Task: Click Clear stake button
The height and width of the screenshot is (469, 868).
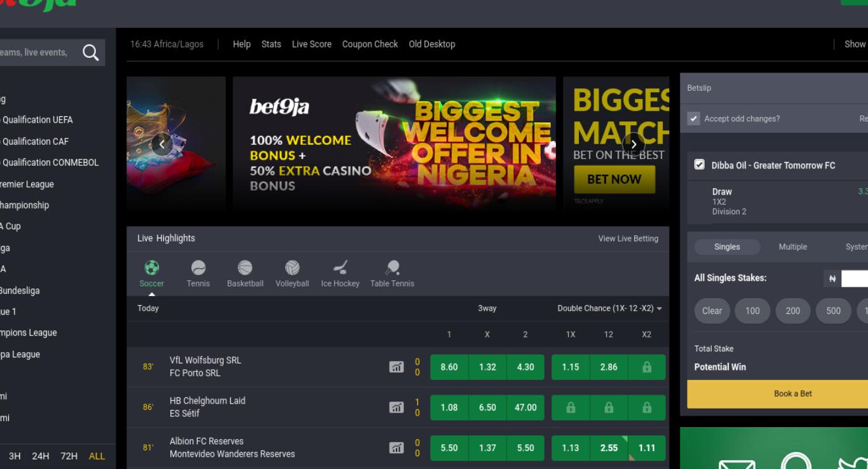Action: coord(712,311)
